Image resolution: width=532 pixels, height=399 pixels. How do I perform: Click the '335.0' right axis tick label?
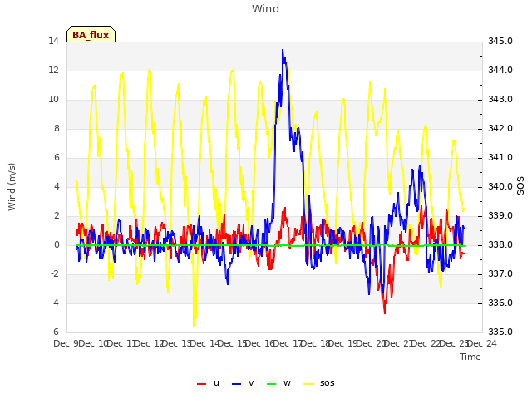tap(500, 332)
